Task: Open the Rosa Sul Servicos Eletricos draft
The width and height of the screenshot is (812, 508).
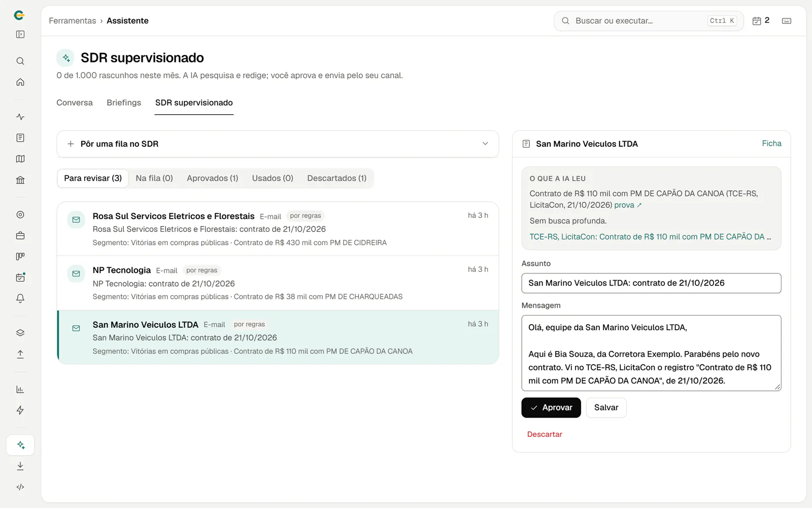Action: pos(278,229)
